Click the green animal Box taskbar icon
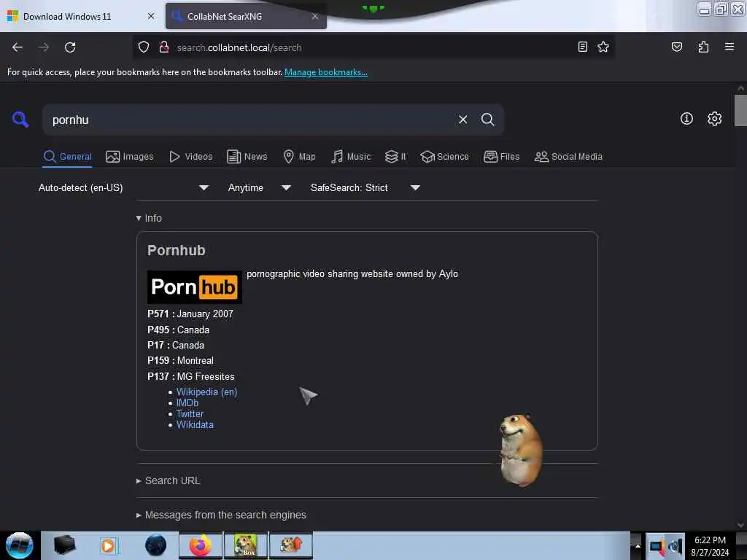The height and width of the screenshot is (560, 747). (245, 545)
